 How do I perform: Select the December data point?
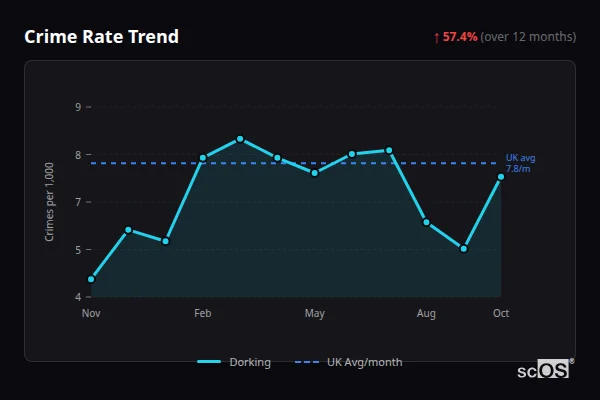pos(128,230)
